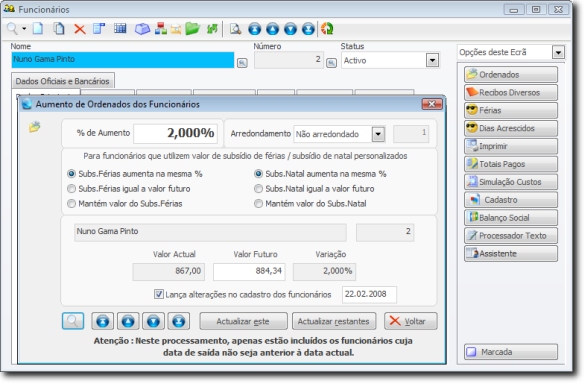The height and width of the screenshot is (385, 584).
Task: Go to previous employee in dialog
Action: click(128, 321)
